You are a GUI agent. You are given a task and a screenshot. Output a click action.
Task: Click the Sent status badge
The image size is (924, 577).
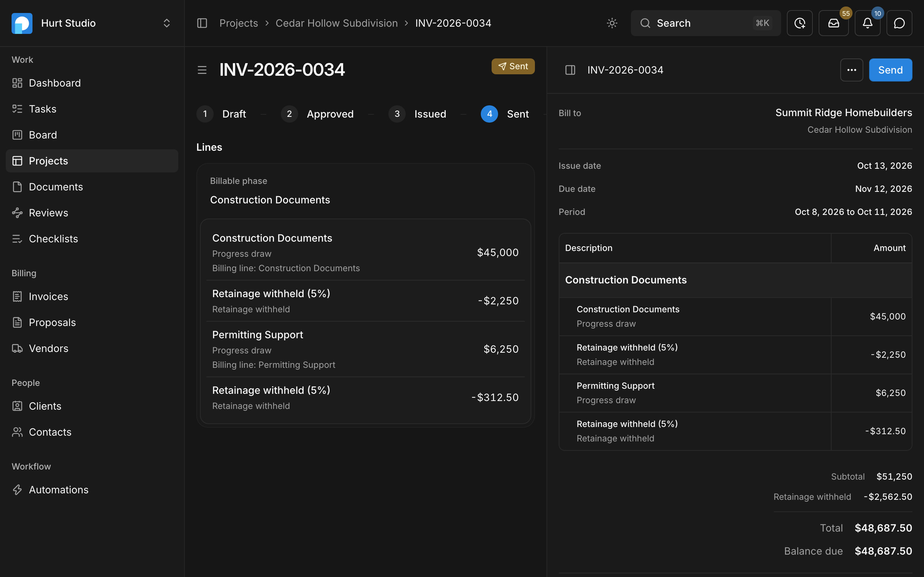pyautogui.click(x=513, y=66)
